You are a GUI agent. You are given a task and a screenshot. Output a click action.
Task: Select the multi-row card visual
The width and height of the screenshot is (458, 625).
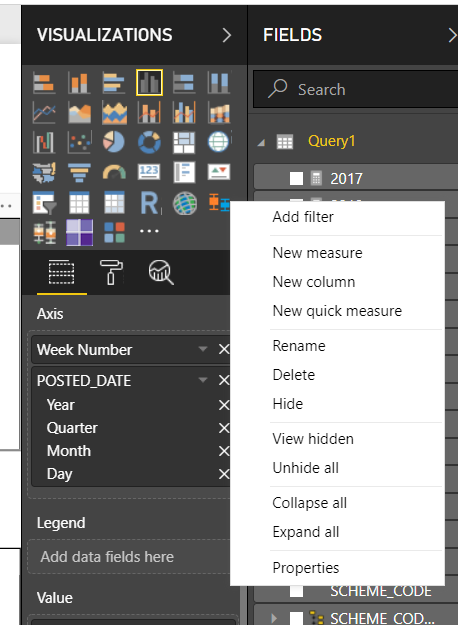[x=184, y=172]
